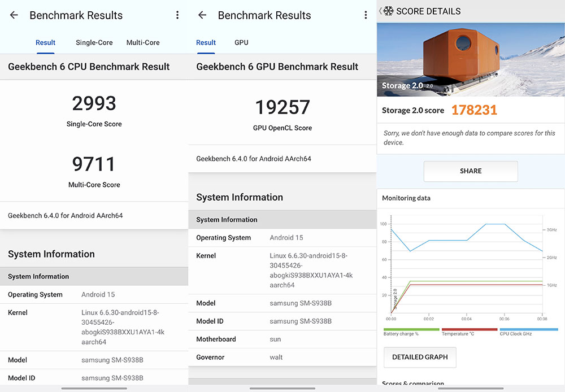Tap the 'Storage 2.0 score' label
This screenshot has width=565, height=392.
[413, 110]
